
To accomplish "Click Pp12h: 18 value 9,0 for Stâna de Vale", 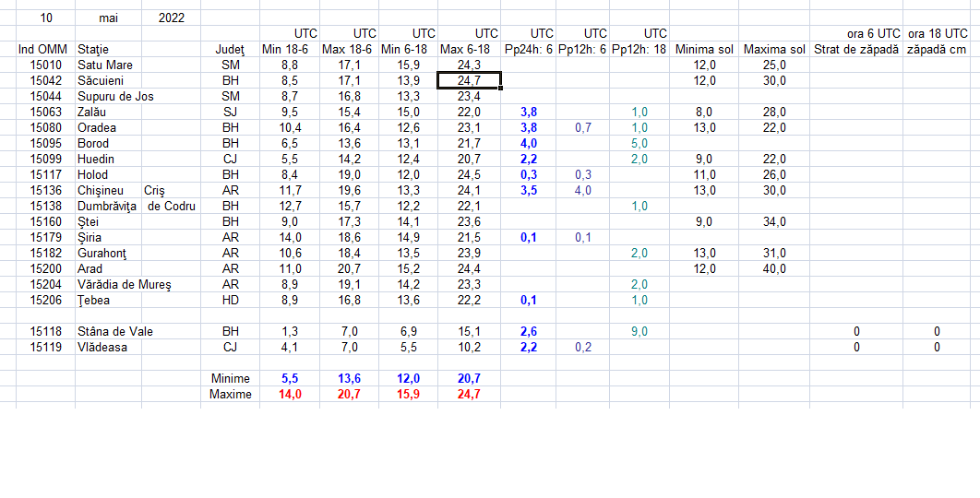I will click(639, 332).
